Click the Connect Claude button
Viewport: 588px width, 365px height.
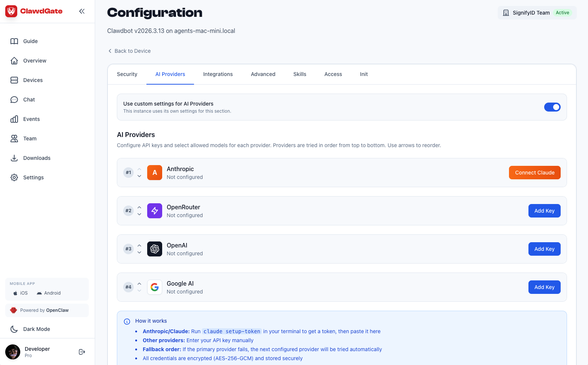click(534, 173)
